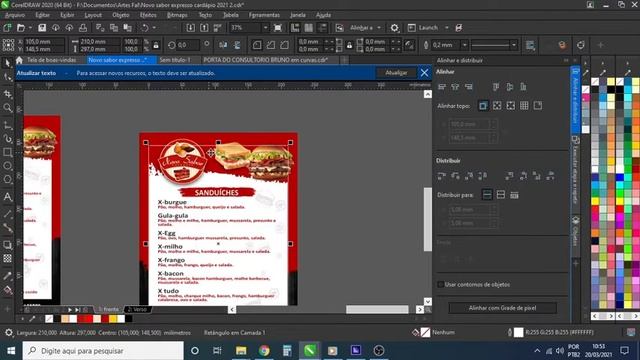Viewport: 640px width, 360px height.
Task: Toggle Align to page center option
Action: (x=511, y=106)
